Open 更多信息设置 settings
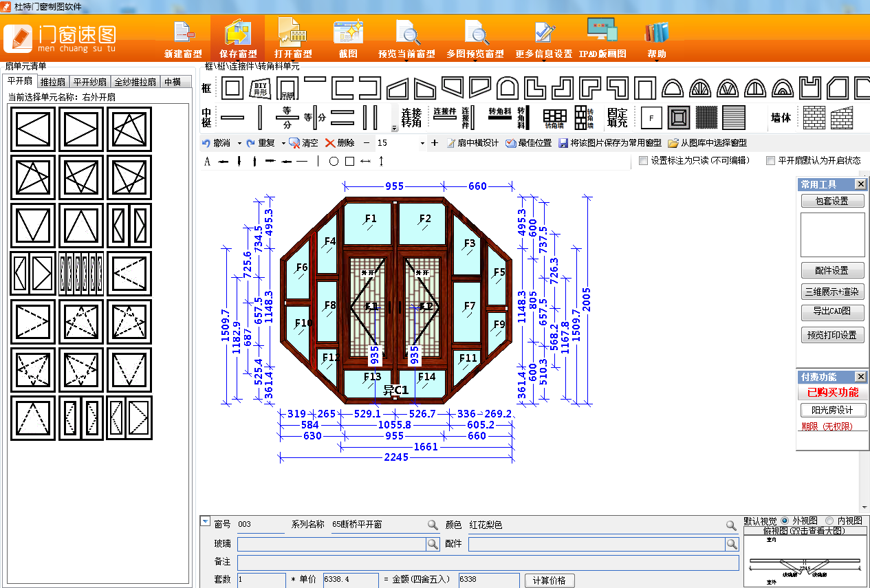Screen dimensions: 870x588 click(x=543, y=39)
